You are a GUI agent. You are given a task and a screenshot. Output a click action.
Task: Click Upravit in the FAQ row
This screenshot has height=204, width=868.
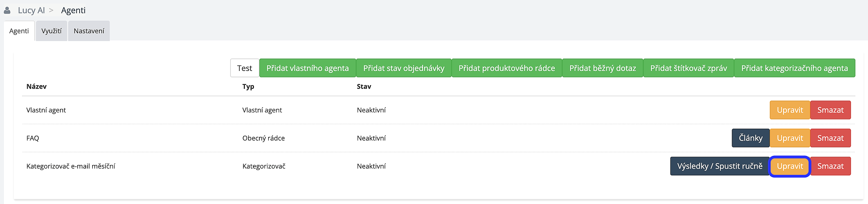point(790,138)
